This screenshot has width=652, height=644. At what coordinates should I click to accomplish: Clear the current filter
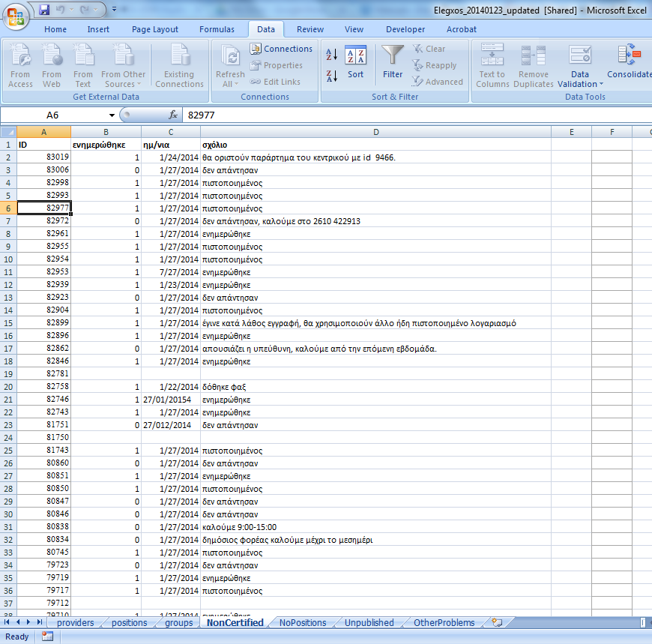tap(429, 49)
